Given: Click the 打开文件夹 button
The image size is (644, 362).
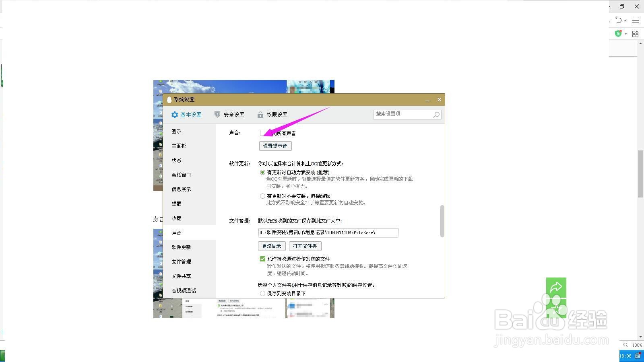Looking at the screenshot, I should (305, 246).
